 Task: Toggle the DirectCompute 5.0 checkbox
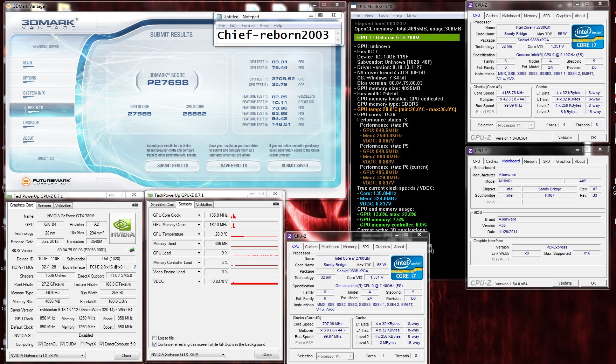coord(101,344)
